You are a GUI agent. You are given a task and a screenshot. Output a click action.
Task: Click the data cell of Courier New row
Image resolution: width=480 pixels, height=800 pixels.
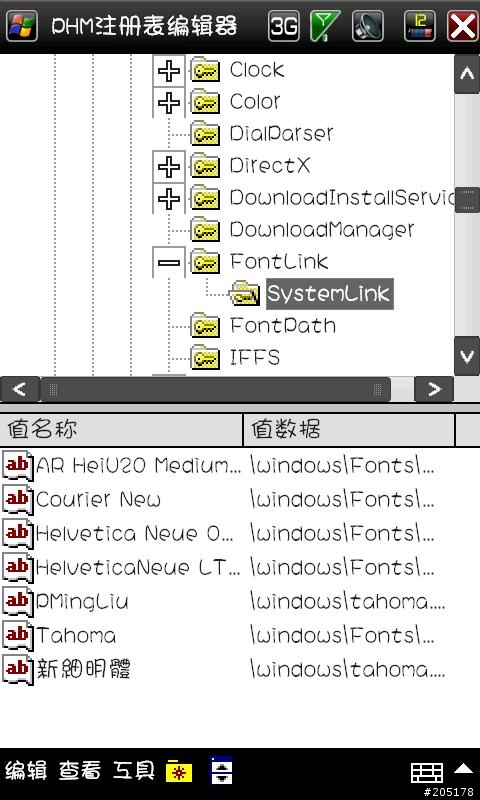coord(343,499)
